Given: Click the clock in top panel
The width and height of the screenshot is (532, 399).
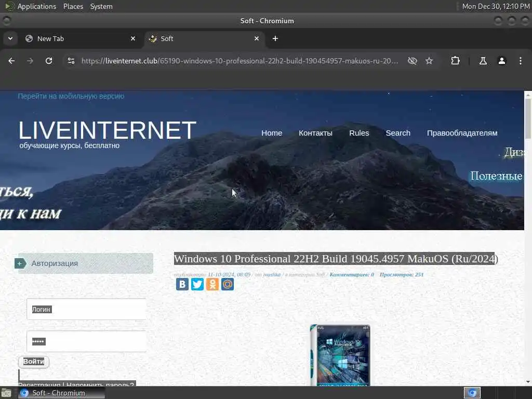Looking at the screenshot, I should (496, 6).
